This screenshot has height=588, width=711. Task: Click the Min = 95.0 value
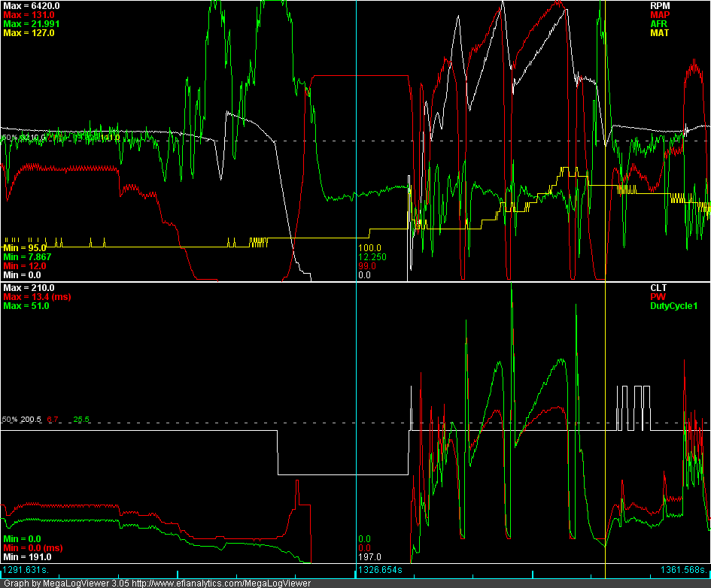tap(25, 248)
